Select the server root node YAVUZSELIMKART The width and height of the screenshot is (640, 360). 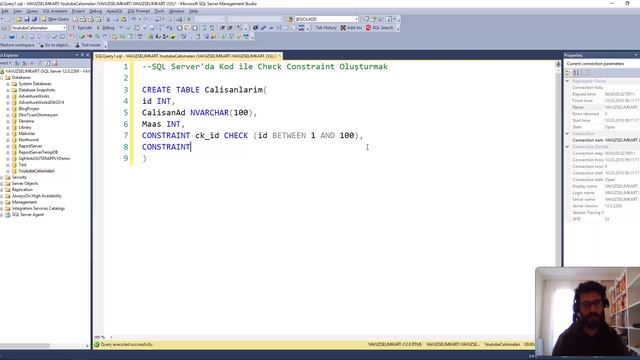tap(47, 71)
